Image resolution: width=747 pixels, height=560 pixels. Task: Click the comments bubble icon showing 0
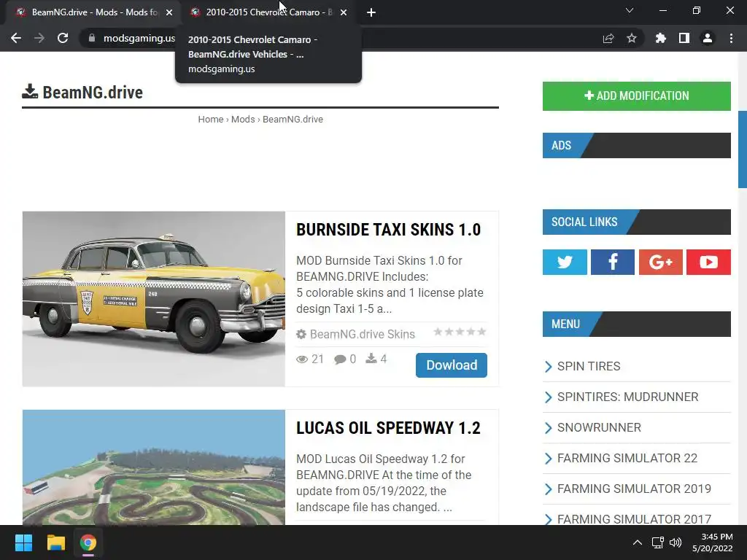[340, 359]
